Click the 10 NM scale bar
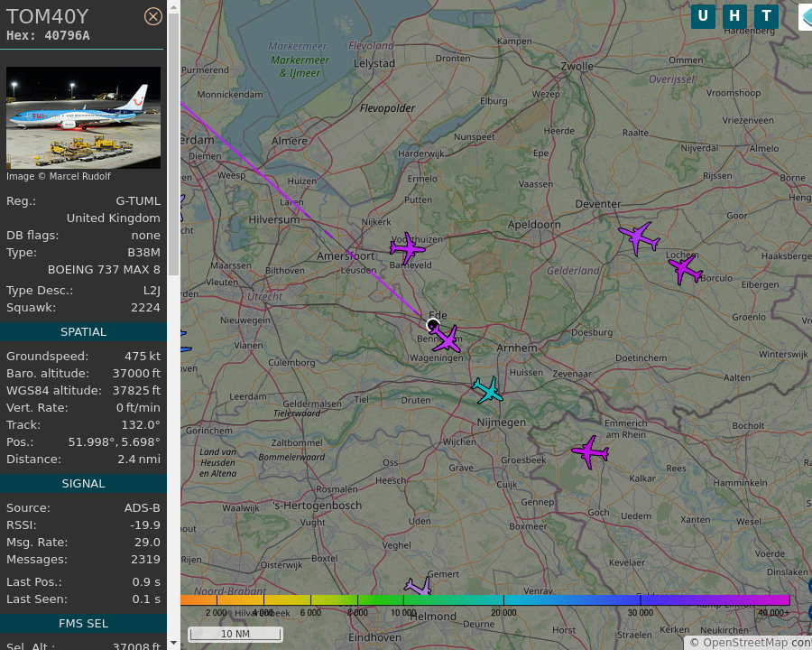Screen dimensions: 812x650 tap(235, 634)
